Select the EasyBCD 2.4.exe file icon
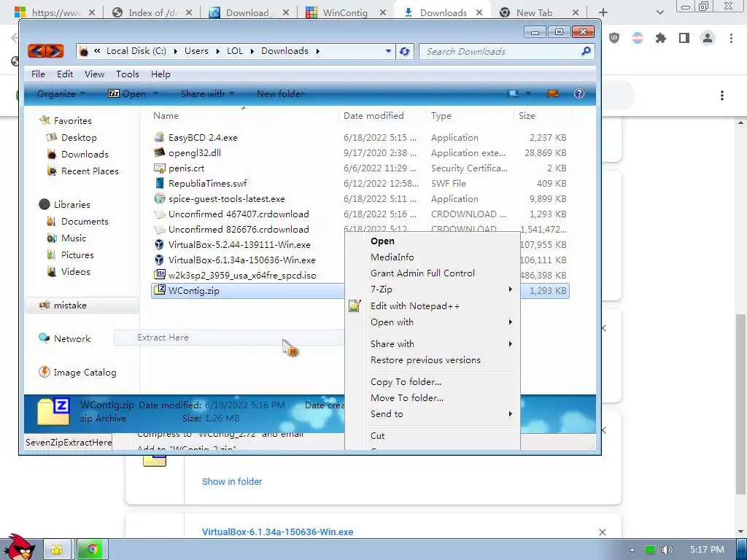This screenshot has height=560, width=747. coord(159,137)
